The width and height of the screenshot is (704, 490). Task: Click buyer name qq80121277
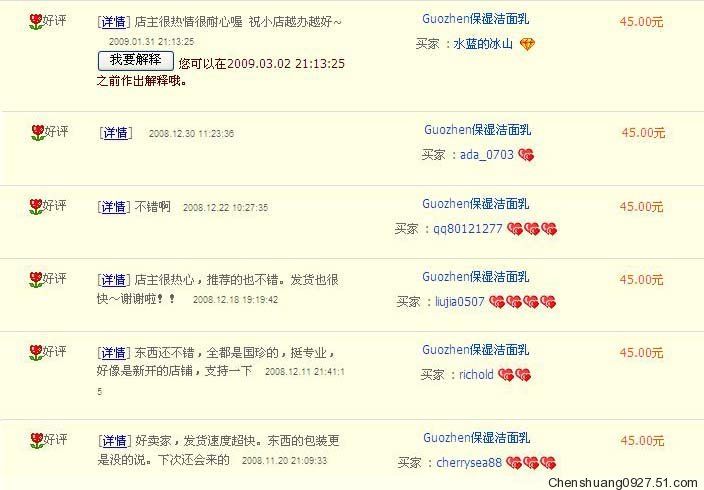point(467,229)
